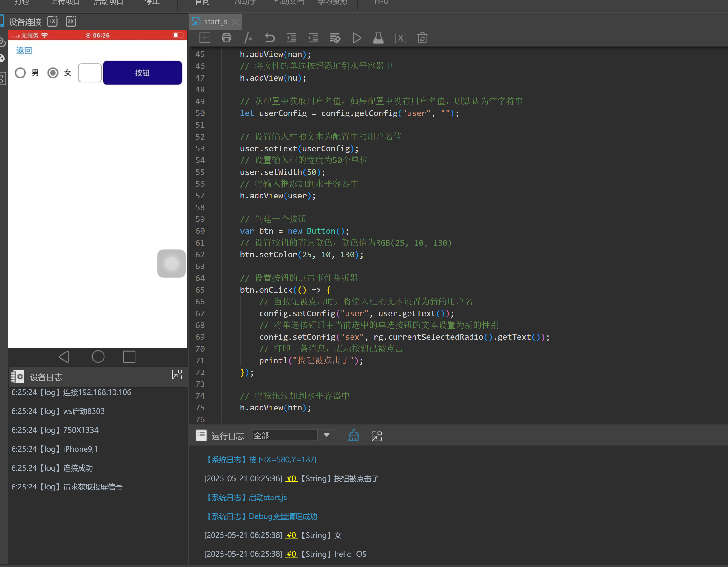The image size is (728, 567).
Task: Click 上传项目 in the top menu
Action: (x=65, y=2)
